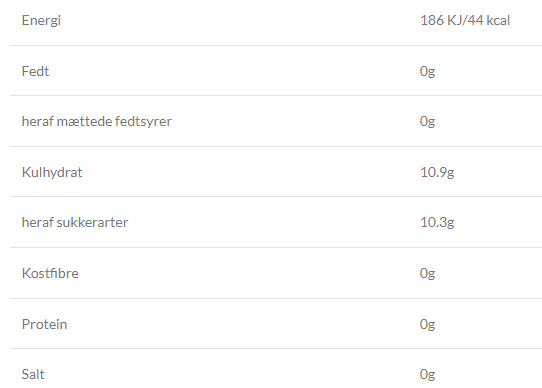
Task: Click the Salt label
Action: point(33,374)
